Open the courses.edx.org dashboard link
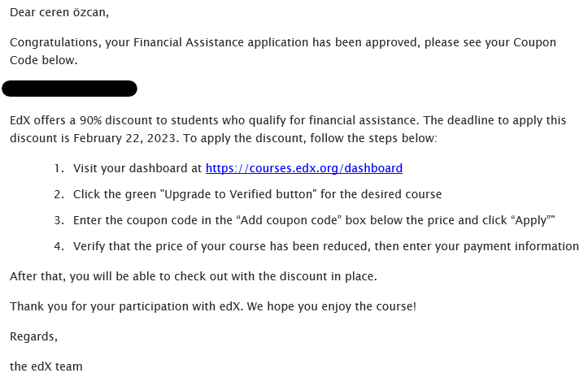This screenshot has width=588, height=377. [303, 168]
